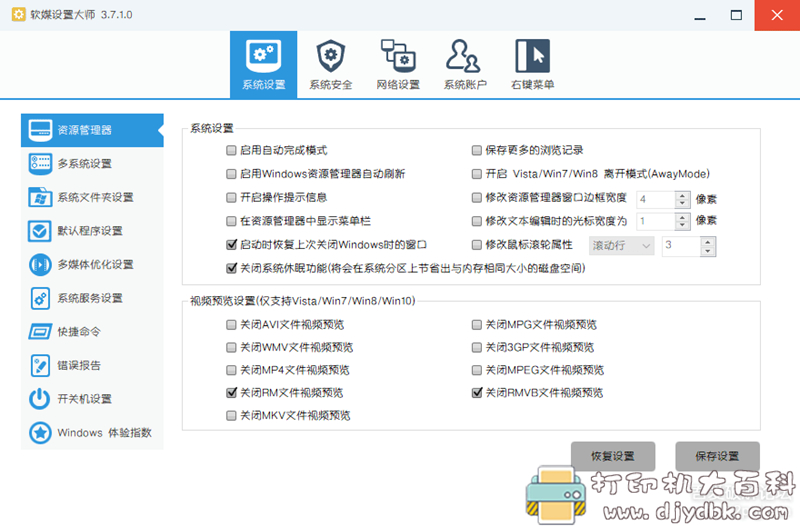800x526 pixels.
Task: Select the 多系统设置 sidebar icon
Action: point(40,164)
